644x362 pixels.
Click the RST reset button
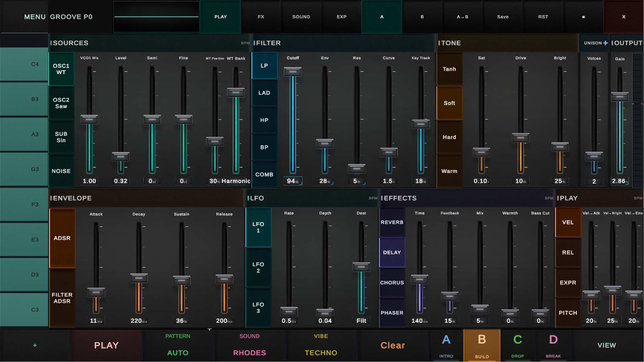[x=543, y=17]
